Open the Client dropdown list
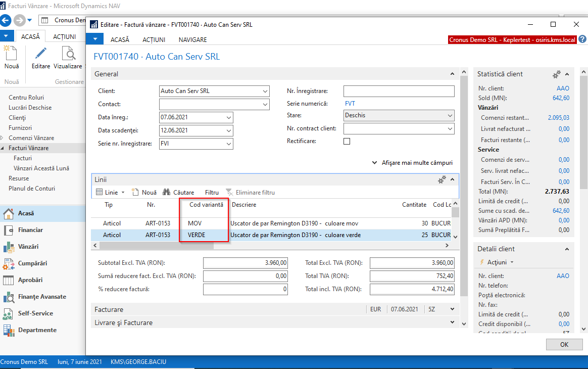The image size is (588, 369). [266, 91]
